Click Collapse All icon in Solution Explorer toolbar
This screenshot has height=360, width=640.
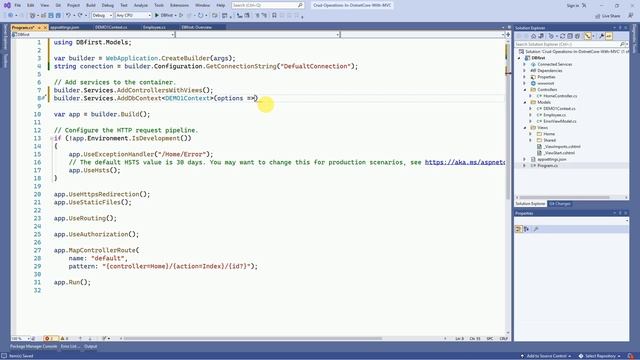tap(570, 36)
